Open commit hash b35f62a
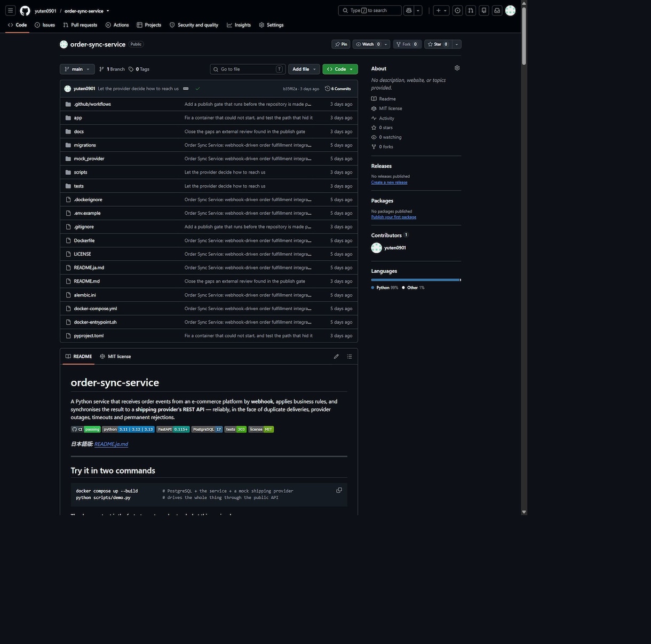The height and width of the screenshot is (644, 651). (x=290, y=89)
